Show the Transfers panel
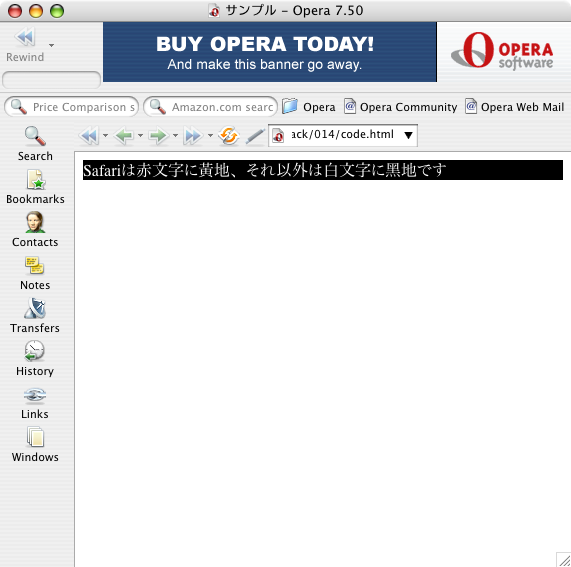 point(35,316)
